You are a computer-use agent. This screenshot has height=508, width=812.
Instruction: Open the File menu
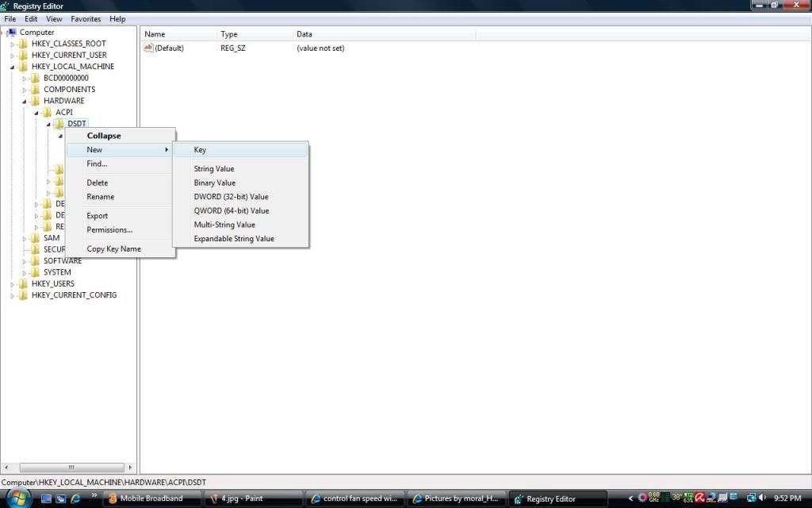click(10, 19)
